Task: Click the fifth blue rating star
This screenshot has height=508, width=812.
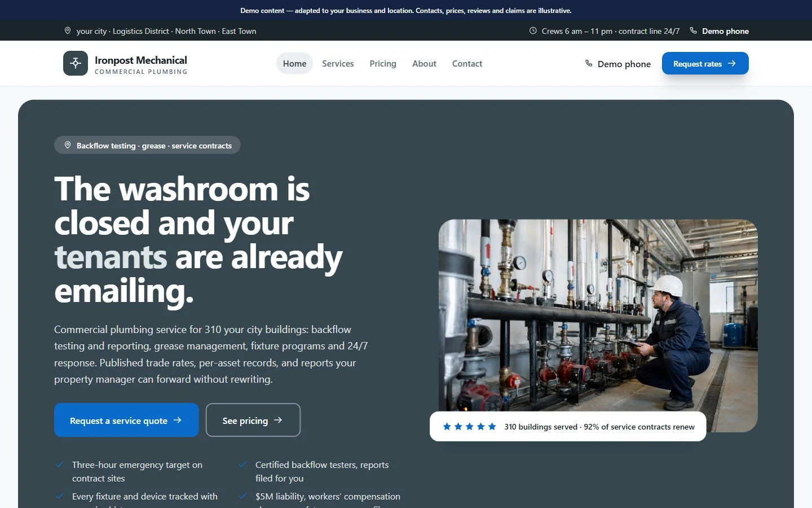Action: (492, 426)
